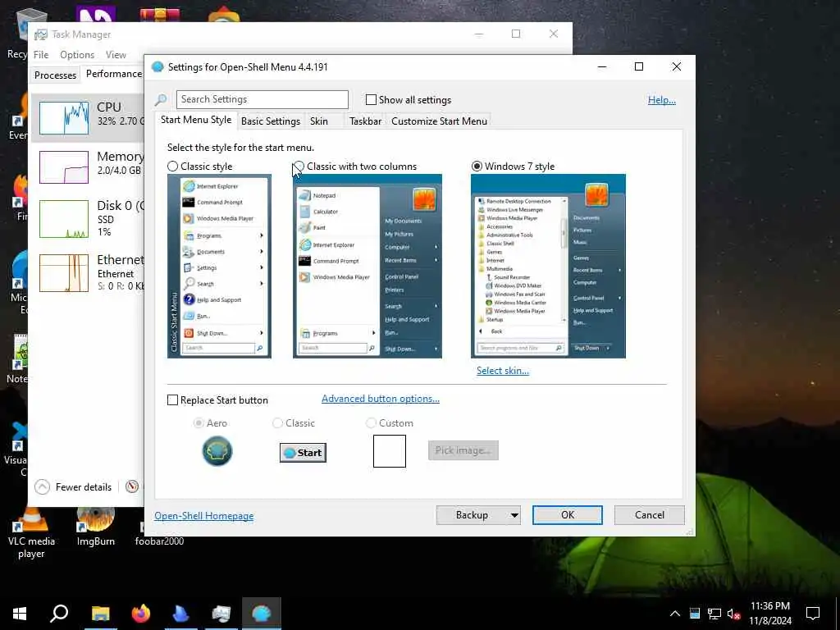Select the Classic style radio button
The image size is (840, 630).
(172, 167)
